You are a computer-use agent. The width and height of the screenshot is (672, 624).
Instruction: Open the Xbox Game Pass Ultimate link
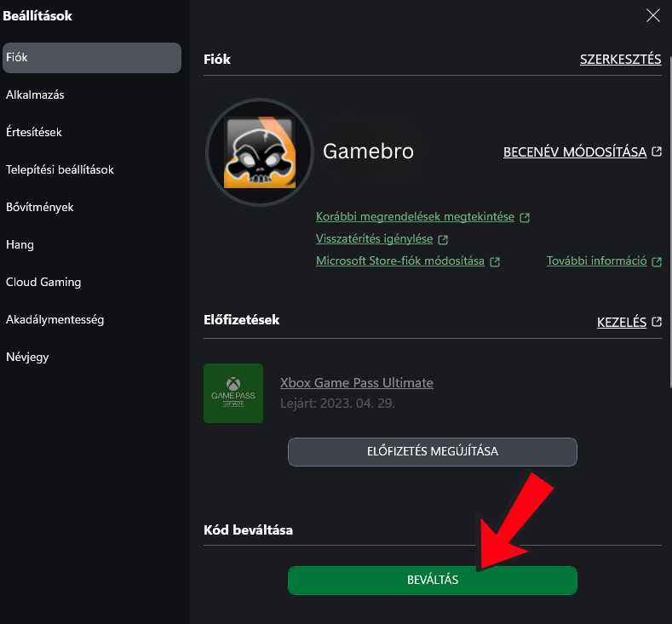point(357,382)
